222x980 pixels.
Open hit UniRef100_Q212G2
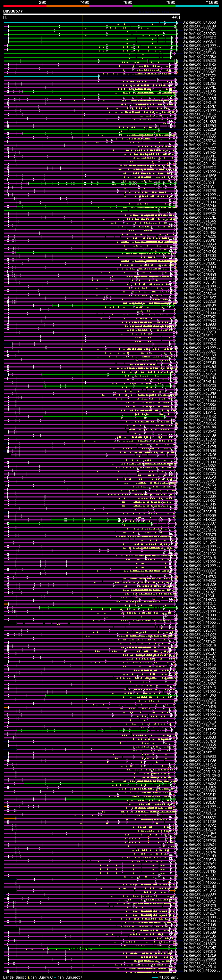(199, 553)
